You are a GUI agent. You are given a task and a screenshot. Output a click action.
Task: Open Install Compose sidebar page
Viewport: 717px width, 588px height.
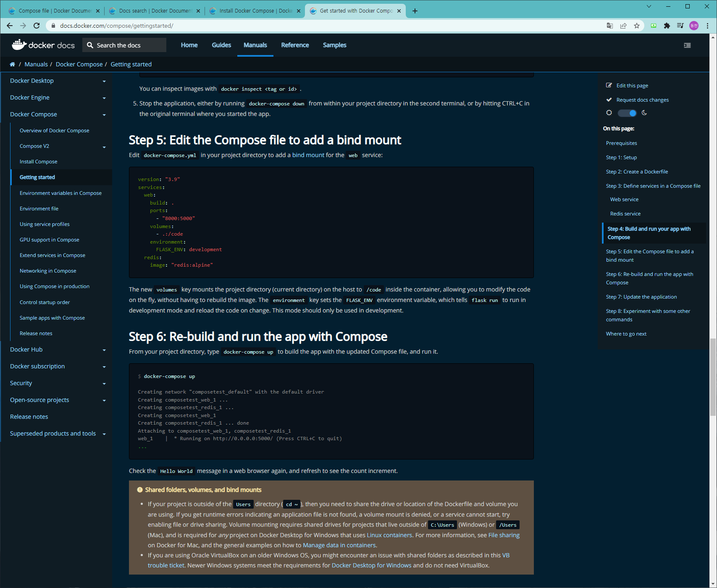click(39, 162)
